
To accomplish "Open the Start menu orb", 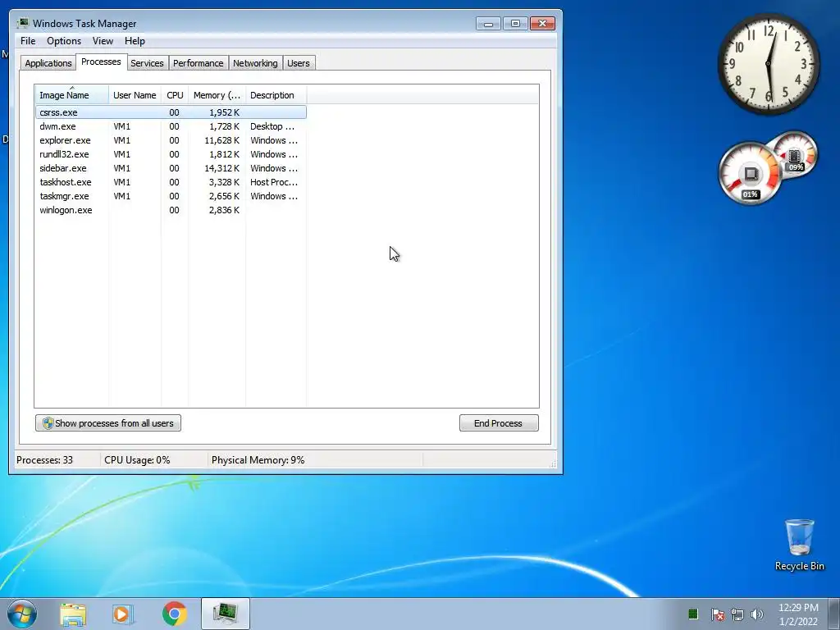I will pos(22,614).
